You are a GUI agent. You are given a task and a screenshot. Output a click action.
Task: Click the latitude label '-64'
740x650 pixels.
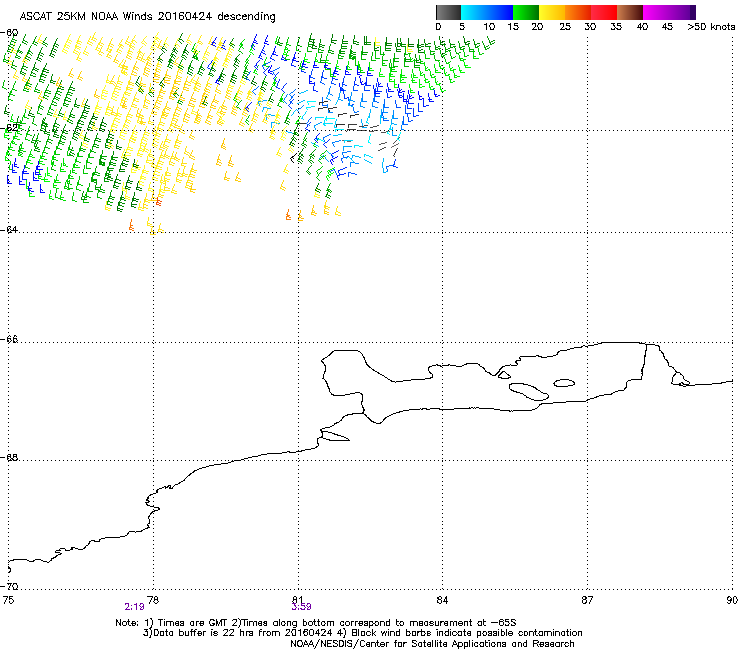point(9,229)
